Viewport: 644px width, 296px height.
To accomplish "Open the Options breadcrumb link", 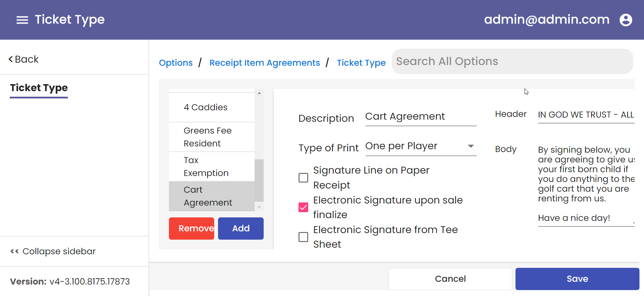I will 176,63.
